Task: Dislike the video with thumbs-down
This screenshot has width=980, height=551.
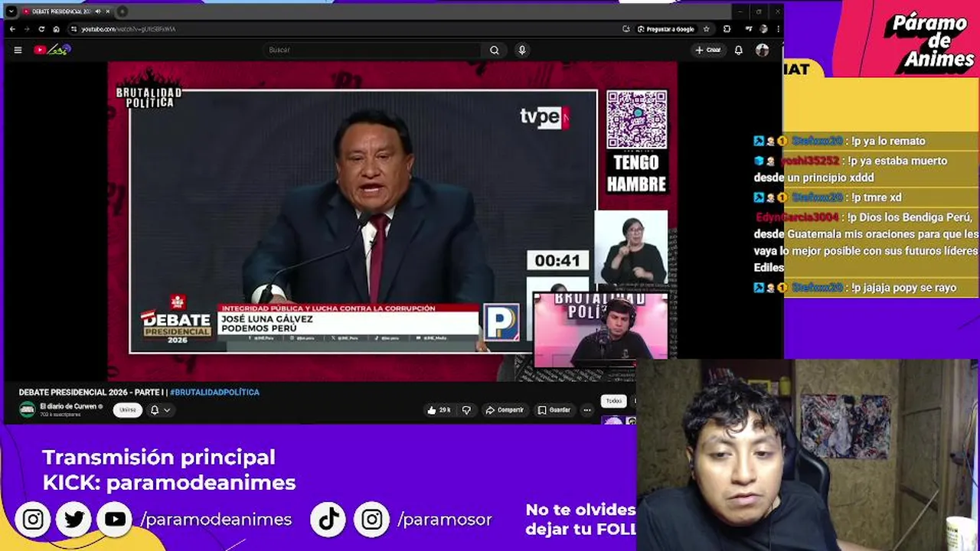Action: click(x=466, y=410)
